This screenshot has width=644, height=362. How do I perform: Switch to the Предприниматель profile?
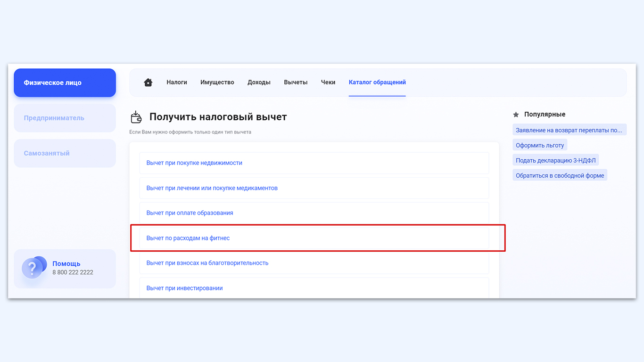point(65,118)
